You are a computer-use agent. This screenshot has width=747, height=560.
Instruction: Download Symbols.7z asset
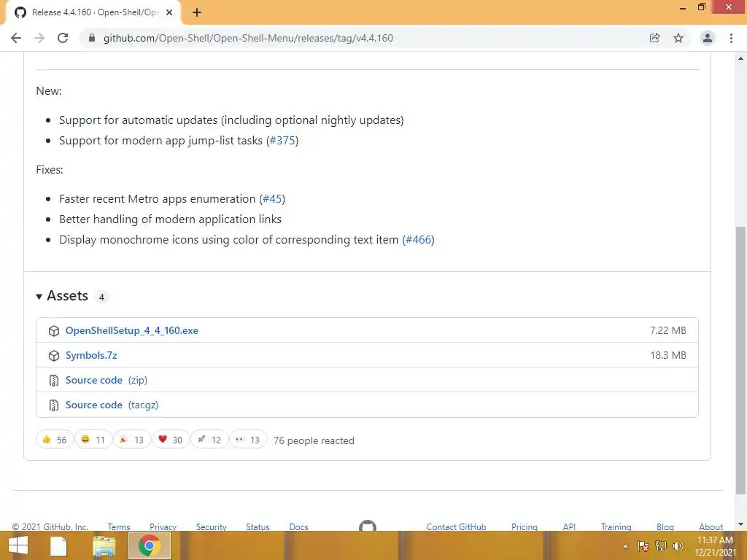91,355
